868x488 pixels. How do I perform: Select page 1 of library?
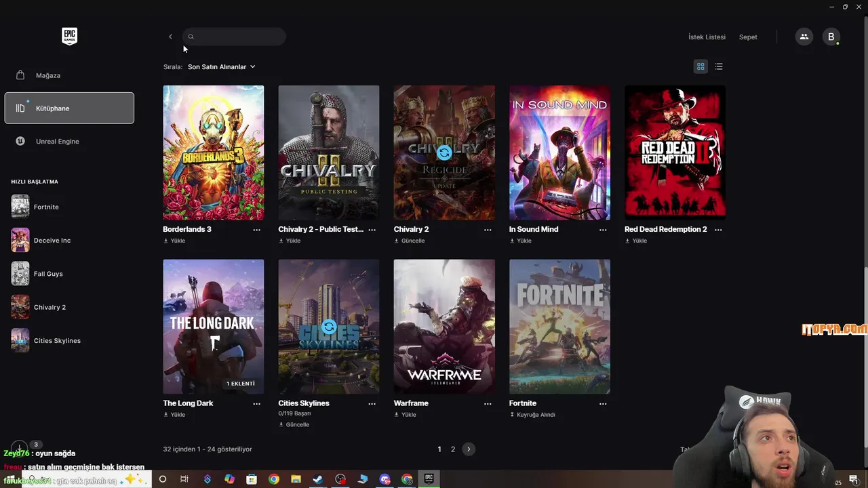(439, 449)
